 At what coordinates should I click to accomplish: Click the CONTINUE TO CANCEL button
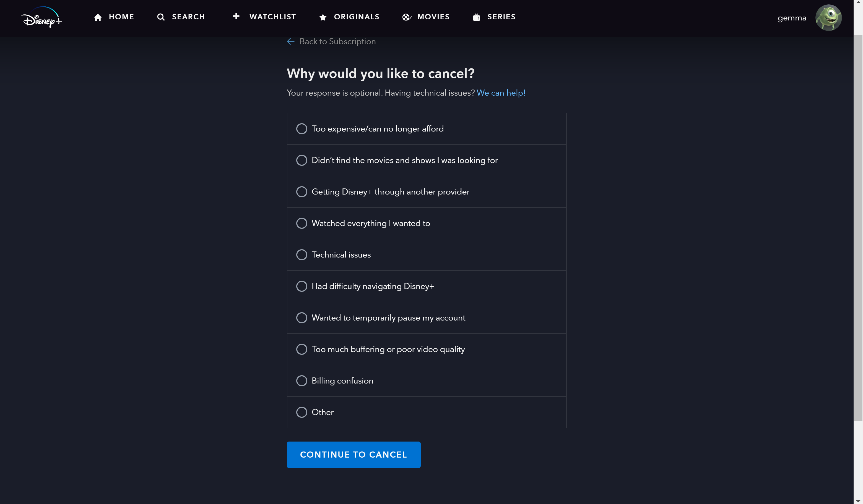click(x=353, y=455)
